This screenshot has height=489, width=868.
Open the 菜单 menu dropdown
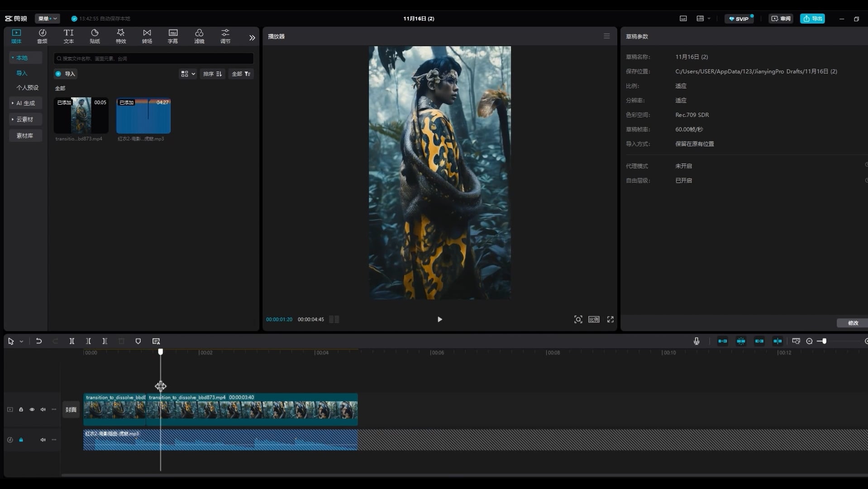point(48,19)
